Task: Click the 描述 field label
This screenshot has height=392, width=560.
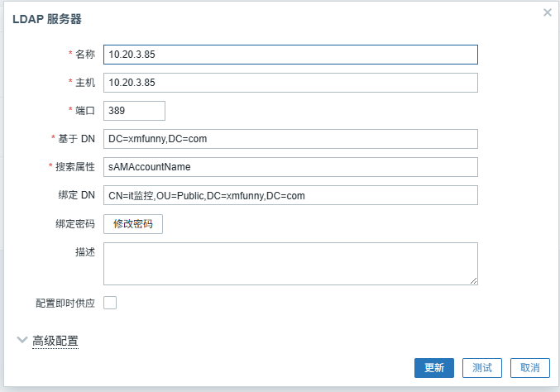Action: (x=84, y=251)
